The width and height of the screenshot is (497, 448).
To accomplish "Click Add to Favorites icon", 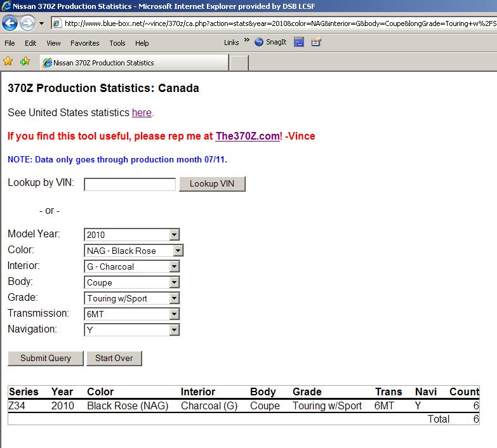I will tap(25, 61).
